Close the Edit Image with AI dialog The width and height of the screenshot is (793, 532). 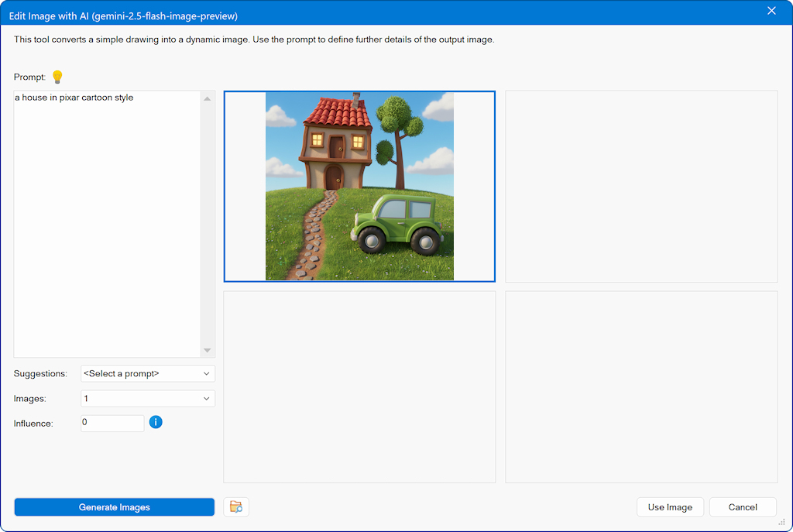pyautogui.click(x=771, y=11)
